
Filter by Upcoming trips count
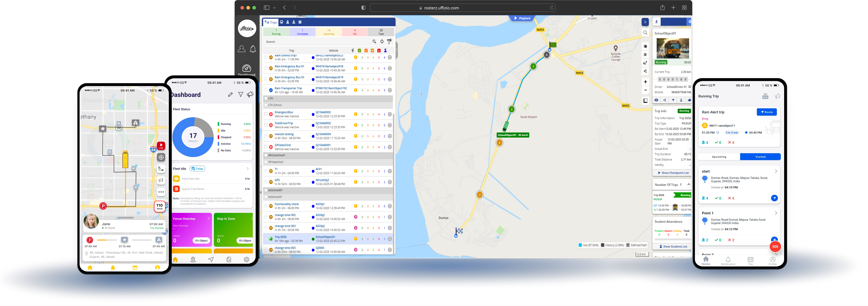(329, 32)
